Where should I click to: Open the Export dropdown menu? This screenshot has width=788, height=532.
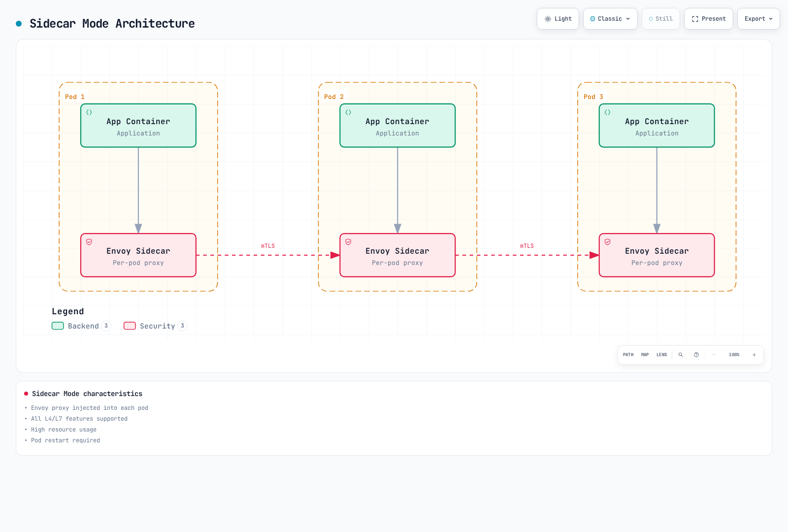758,19
